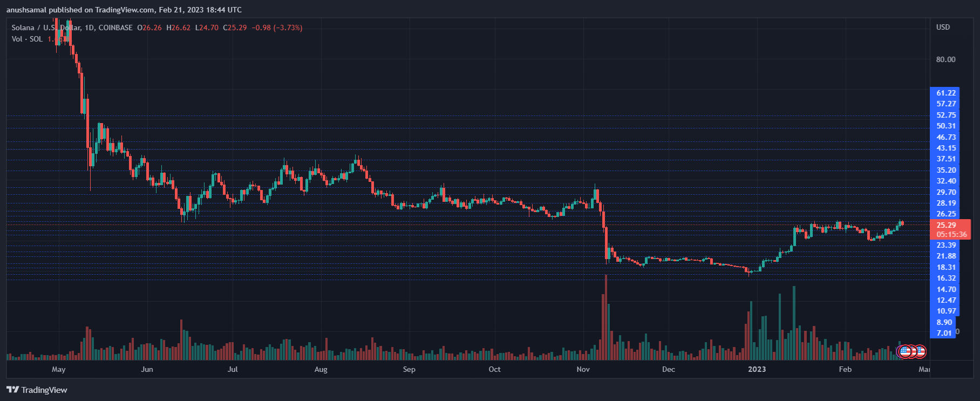Click the TradingView logo icon
The height and width of the screenshot is (401, 980).
tap(12, 390)
